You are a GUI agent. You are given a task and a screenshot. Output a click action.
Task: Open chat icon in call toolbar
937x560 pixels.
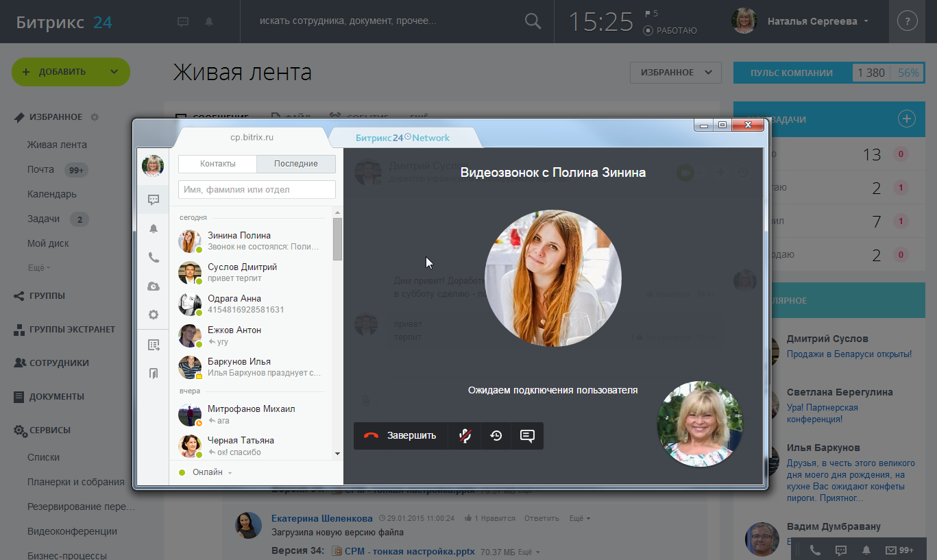tap(527, 436)
